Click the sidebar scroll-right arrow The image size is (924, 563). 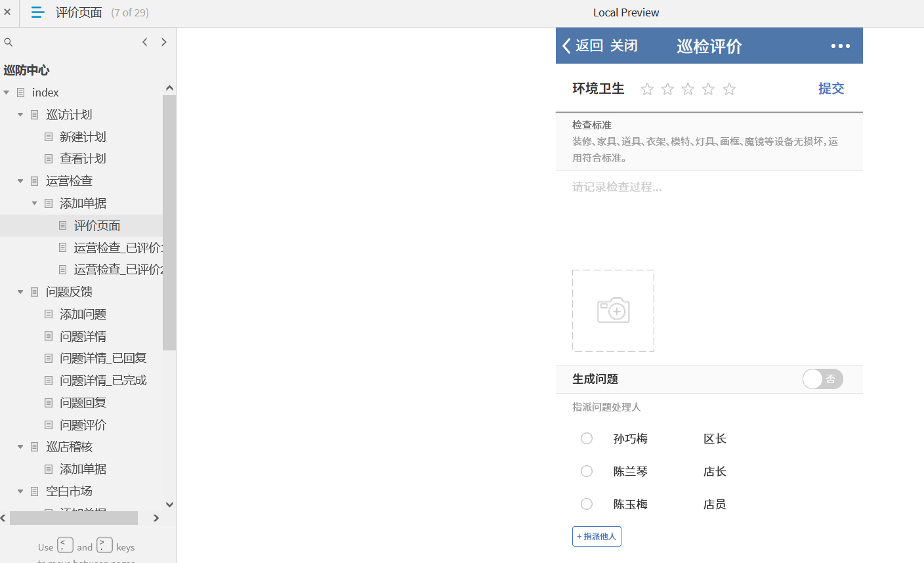(x=156, y=518)
